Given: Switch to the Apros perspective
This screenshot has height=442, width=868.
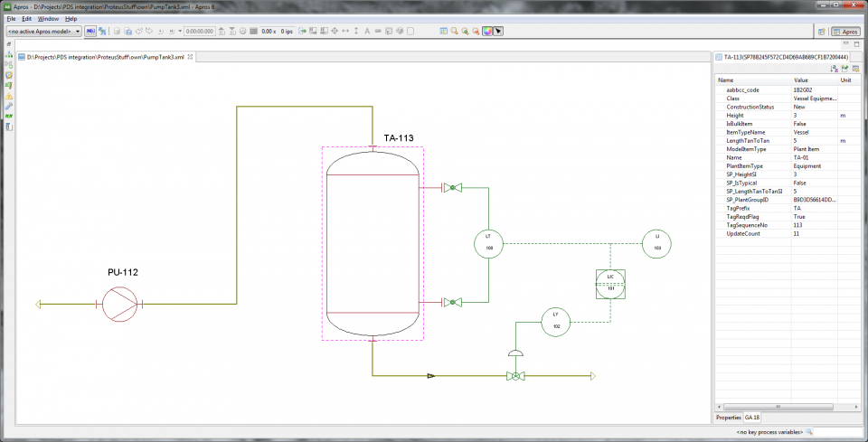Looking at the screenshot, I should [x=845, y=32].
